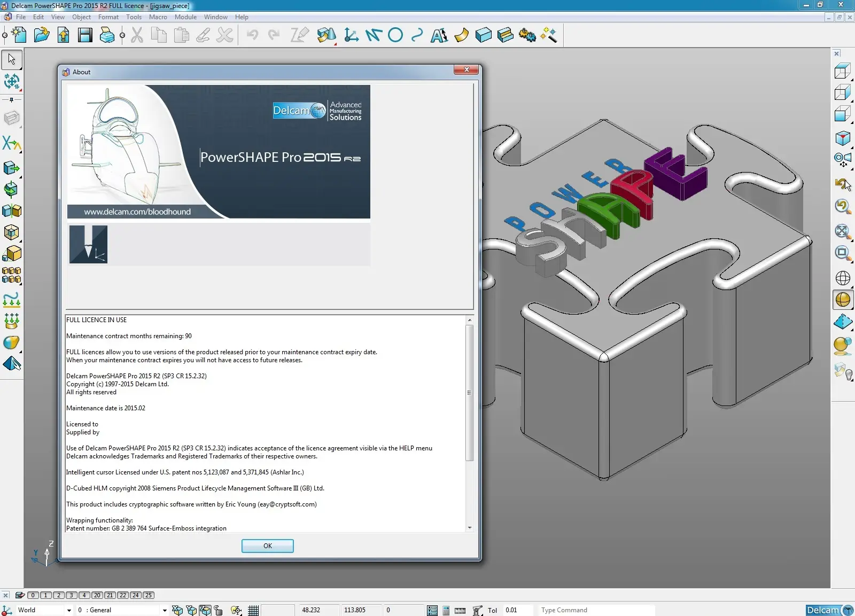855x616 pixels.
Task: Open the Help menu
Action: pos(242,17)
